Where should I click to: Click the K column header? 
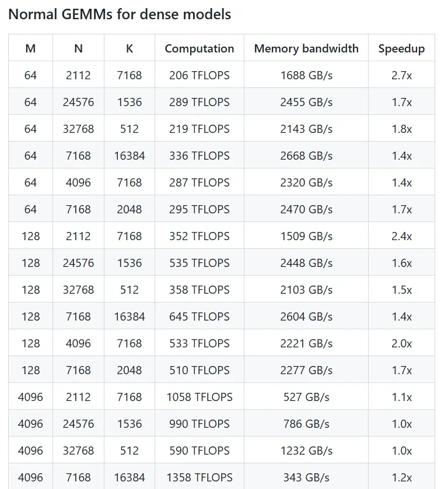pyautogui.click(x=129, y=48)
